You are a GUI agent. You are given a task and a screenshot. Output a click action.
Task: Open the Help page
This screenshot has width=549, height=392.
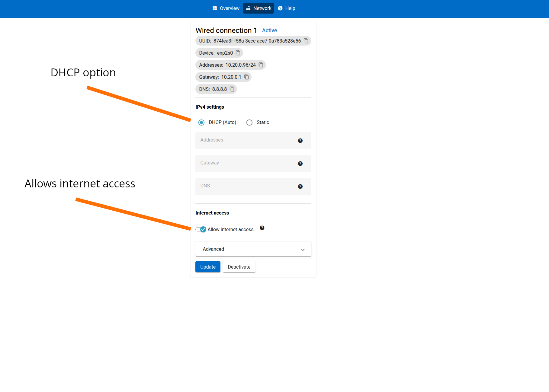287,8
